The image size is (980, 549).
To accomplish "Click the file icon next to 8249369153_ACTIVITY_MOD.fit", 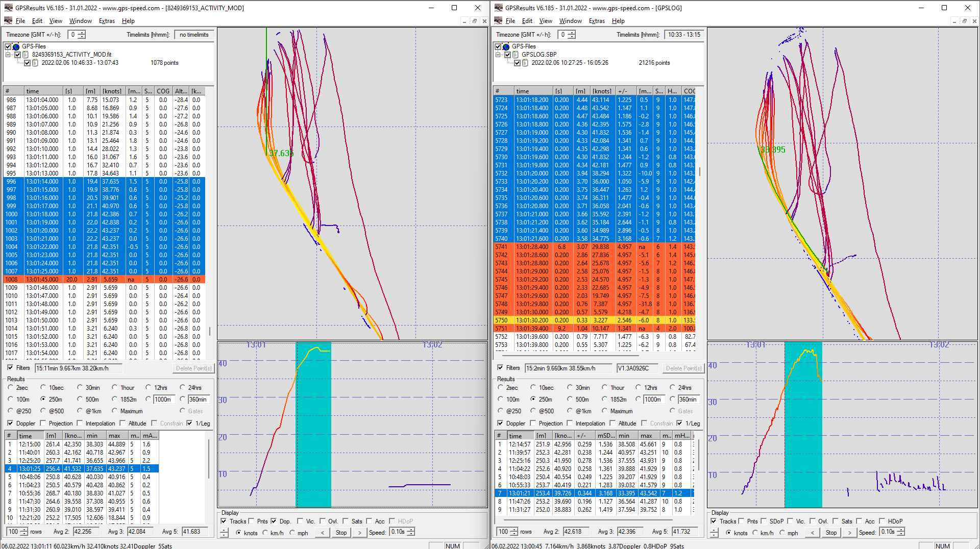I will pos(26,55).
